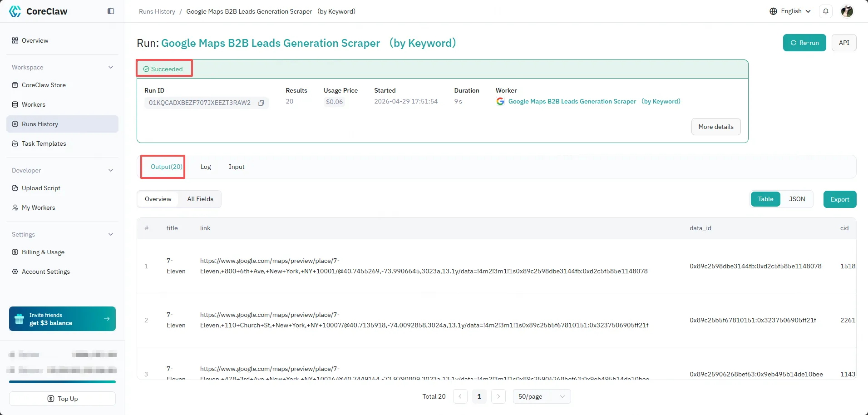
Task: Click the Billing & Usage dollar icon
Action: (15, 252)
